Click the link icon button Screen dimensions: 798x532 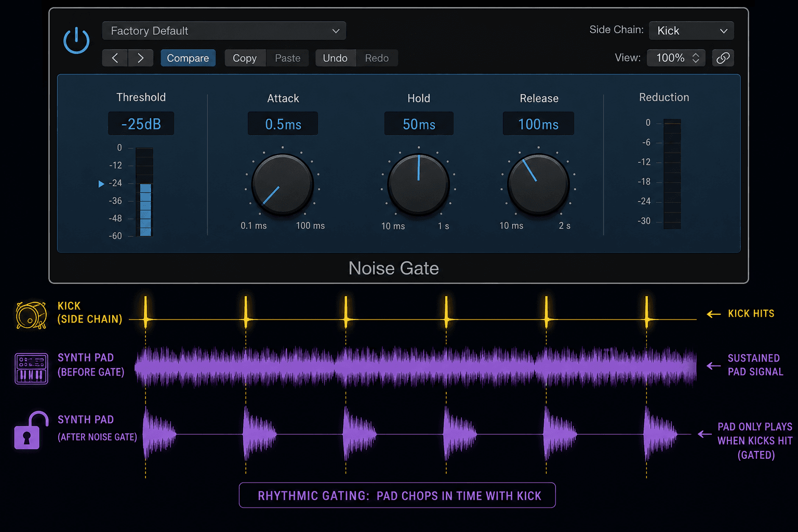click(x=723, y=58)
